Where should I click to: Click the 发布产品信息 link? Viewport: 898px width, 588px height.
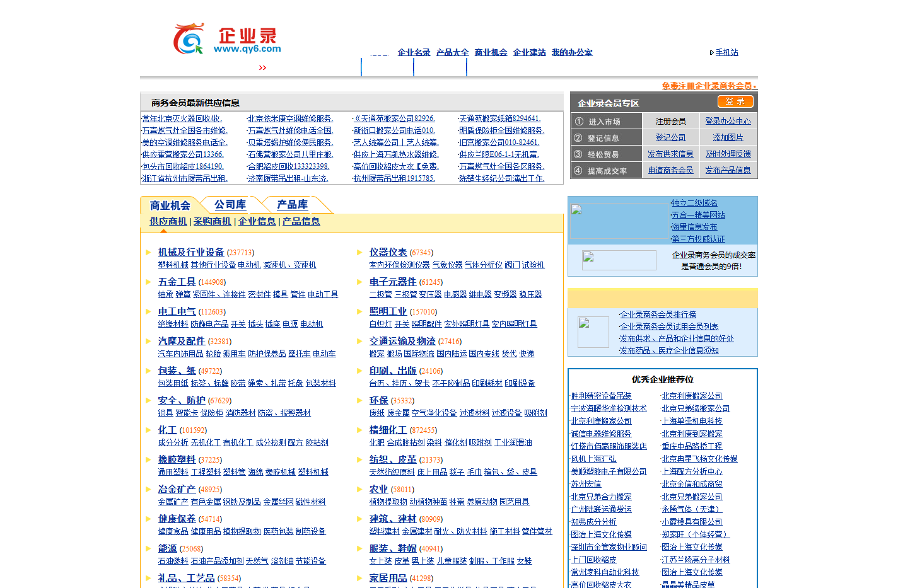728,170
